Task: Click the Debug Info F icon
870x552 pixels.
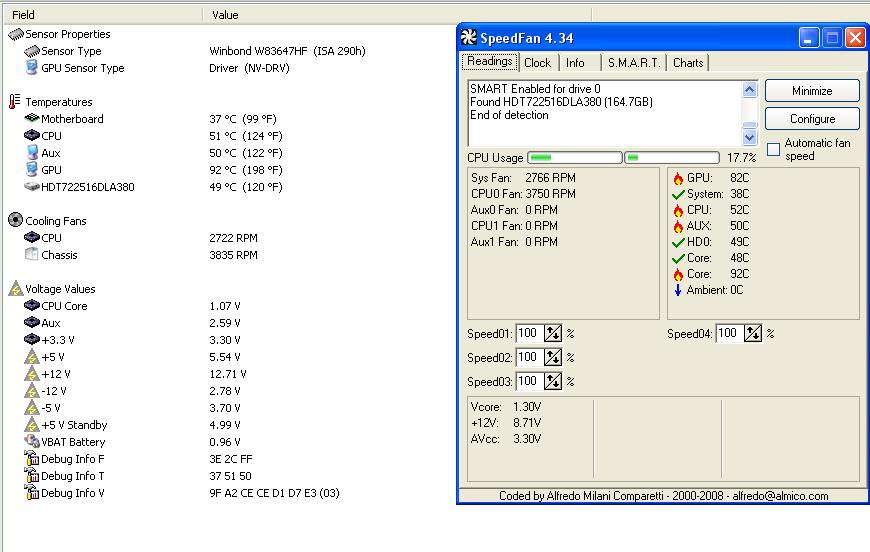Action: coord(32,458)
